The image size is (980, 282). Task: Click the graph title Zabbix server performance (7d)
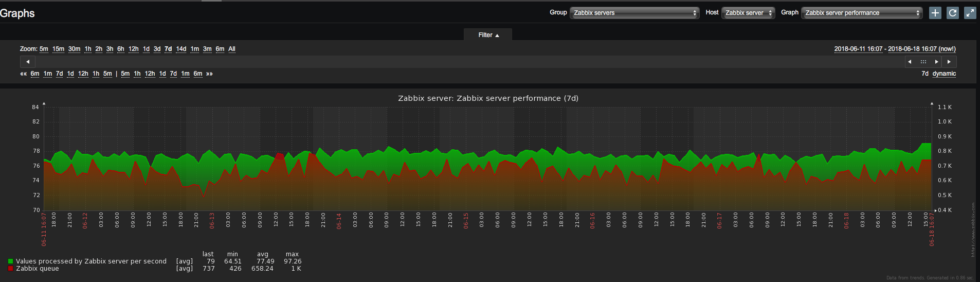pos(488,98)
